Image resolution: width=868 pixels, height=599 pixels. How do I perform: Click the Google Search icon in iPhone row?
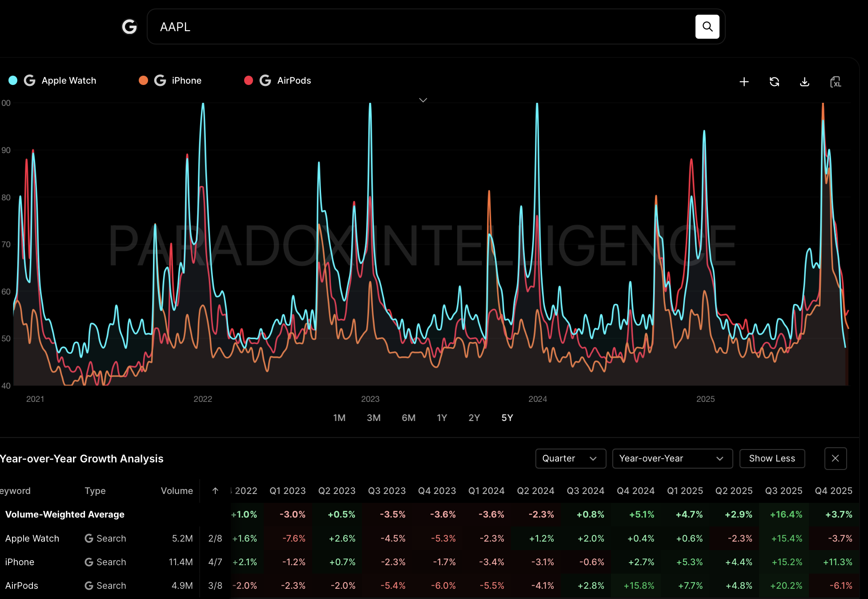point(89,562)
